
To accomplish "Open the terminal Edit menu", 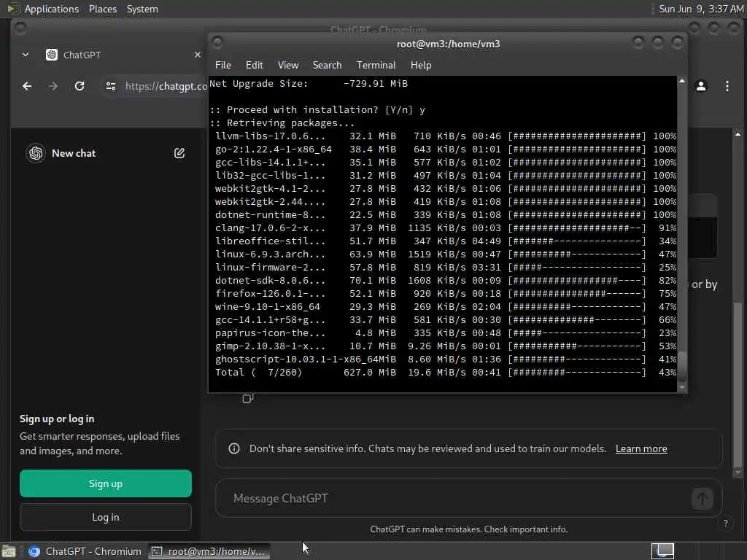I will pos(254,65).
